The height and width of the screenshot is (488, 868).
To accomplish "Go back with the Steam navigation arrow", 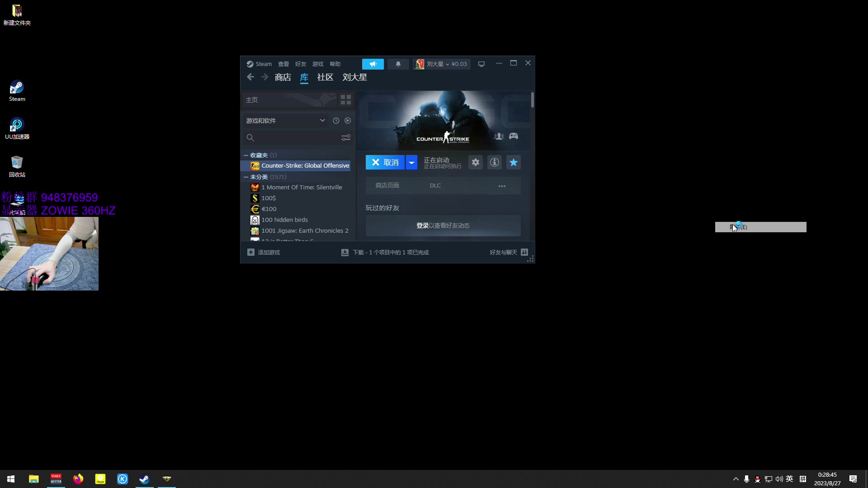I will pos(250,77).
